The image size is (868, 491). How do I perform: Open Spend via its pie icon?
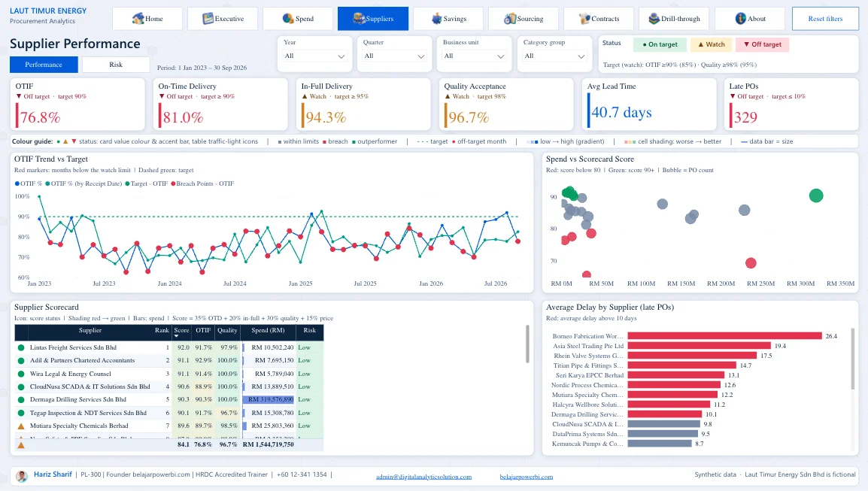[288, 18]
